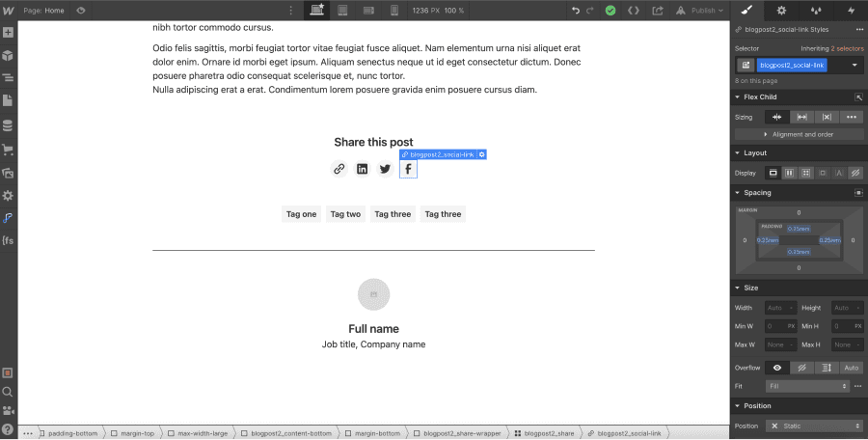This screenshot has width=868, height=440.
Task: Open the Webflow logo menu
Action: coord(9,10)
